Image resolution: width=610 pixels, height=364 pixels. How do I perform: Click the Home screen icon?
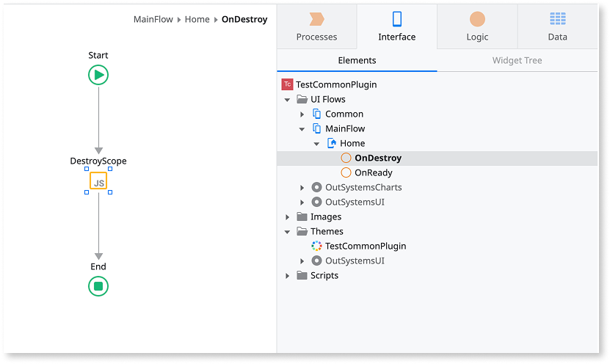point(332,143)
